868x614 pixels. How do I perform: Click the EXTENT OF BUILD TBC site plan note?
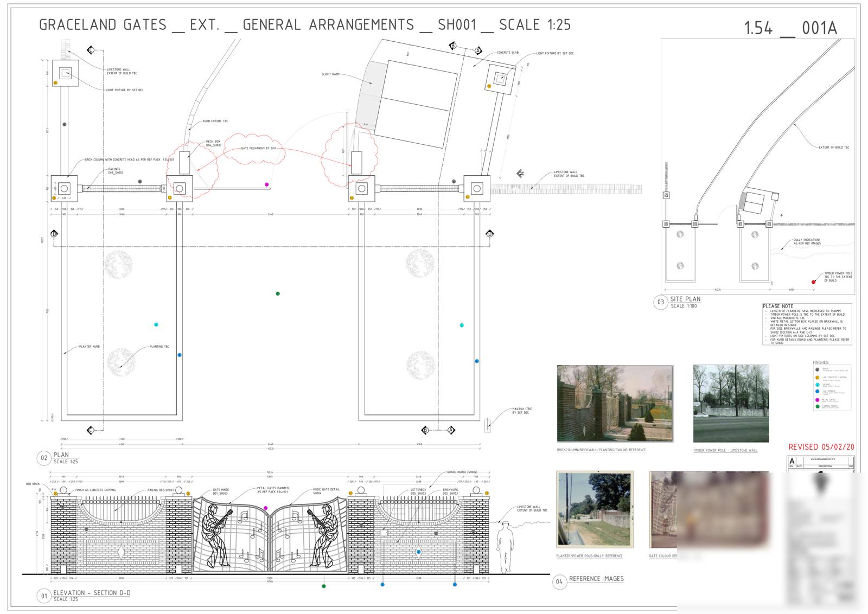coord(834,148)
